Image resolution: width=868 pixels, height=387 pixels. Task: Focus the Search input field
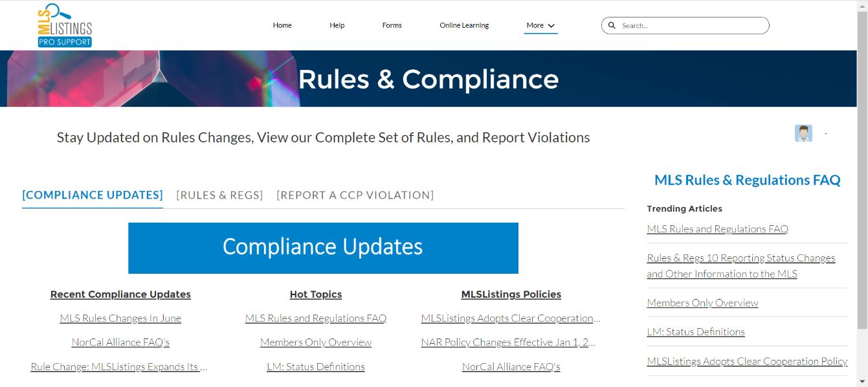click(x=685, y=25)
